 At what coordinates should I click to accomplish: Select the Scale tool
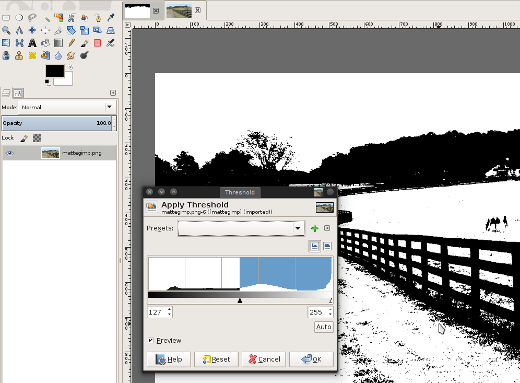84,30
